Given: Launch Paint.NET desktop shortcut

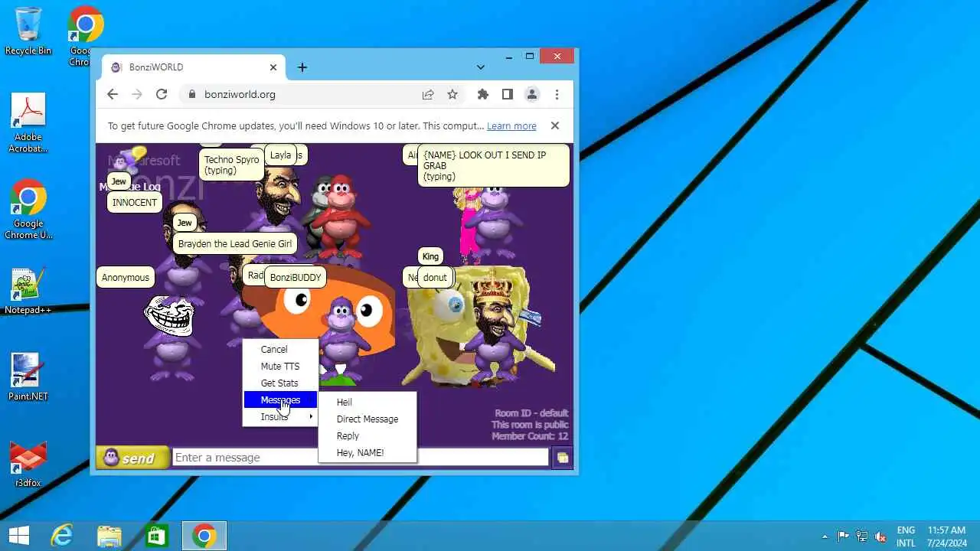Looking at the screenshot, I should coord(28,377).
